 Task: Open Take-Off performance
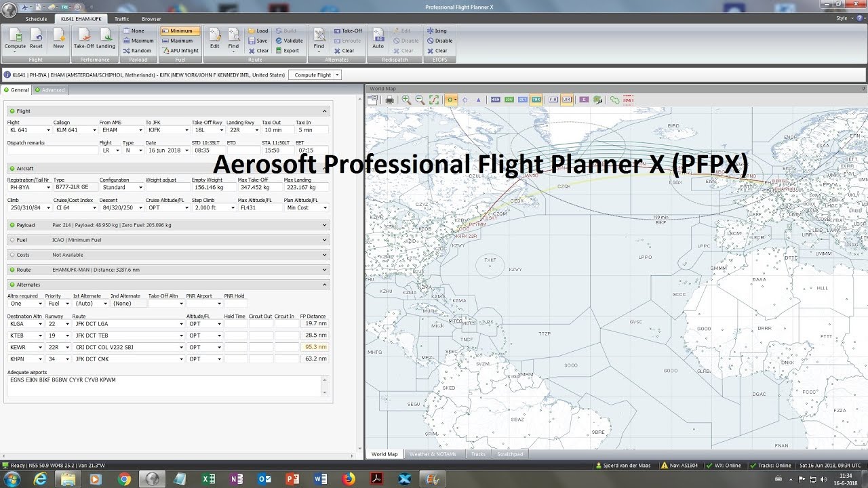click(84, 39)
